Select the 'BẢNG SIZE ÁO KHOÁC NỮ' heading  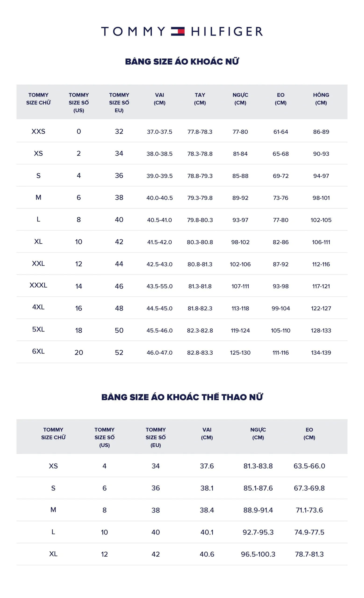pyautogui.click(x=182, y=62)
